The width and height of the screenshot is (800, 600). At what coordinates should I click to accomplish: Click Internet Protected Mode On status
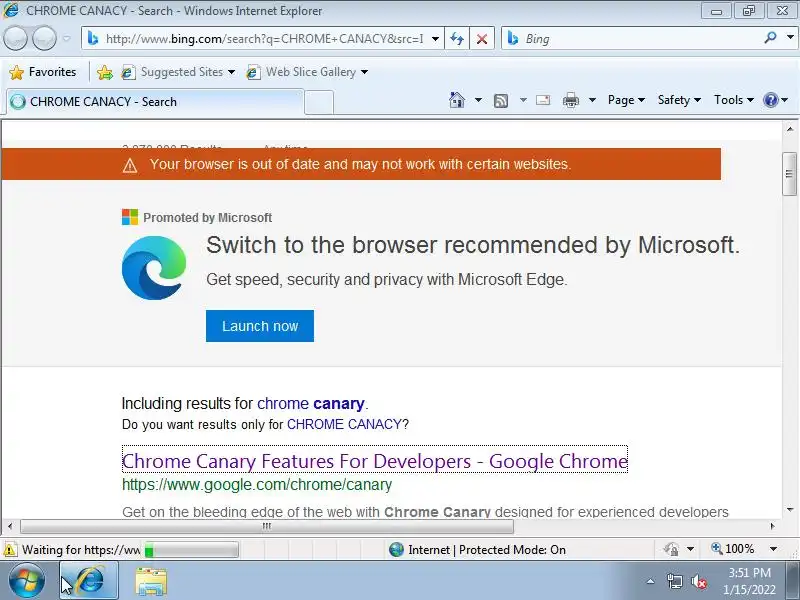(x=477, y=549)
